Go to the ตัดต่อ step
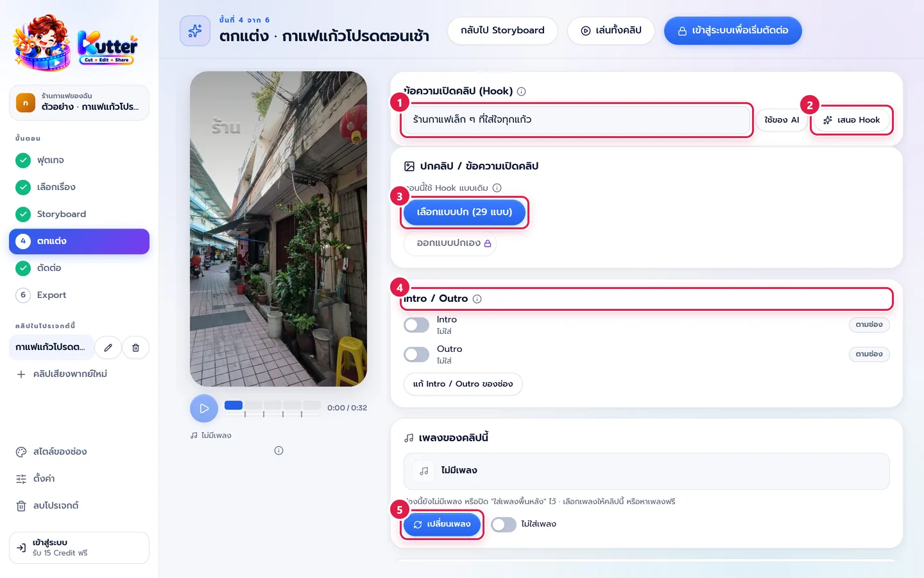Screen dimensions: 924x578 (x=79, y=268)
